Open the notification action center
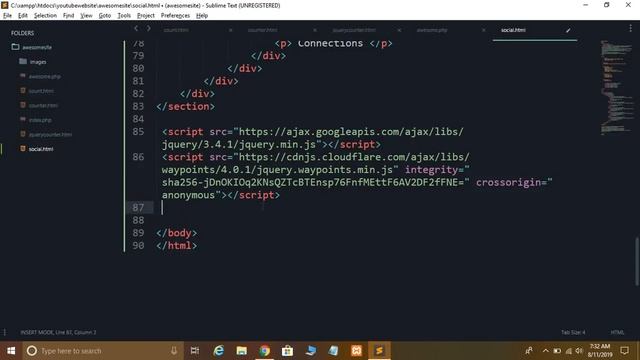640x360 pixels. (x=624, y=351)
